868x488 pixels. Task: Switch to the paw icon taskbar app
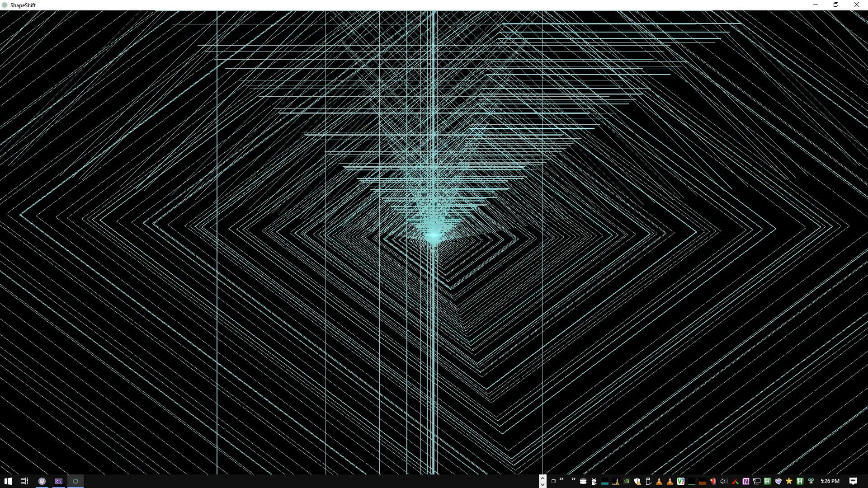tap(42, 481)
